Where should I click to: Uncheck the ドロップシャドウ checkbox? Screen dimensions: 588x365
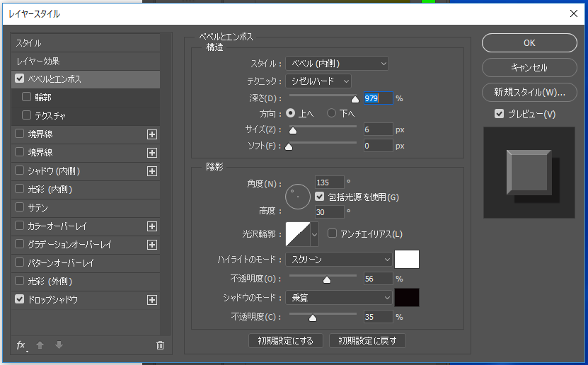(x=20, y=299)
